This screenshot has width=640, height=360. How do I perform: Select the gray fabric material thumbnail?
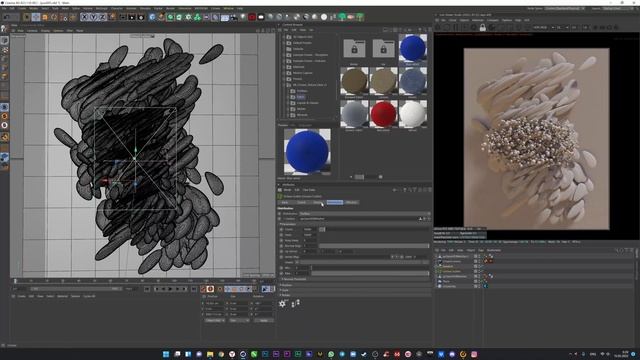[x=354, y=114]
